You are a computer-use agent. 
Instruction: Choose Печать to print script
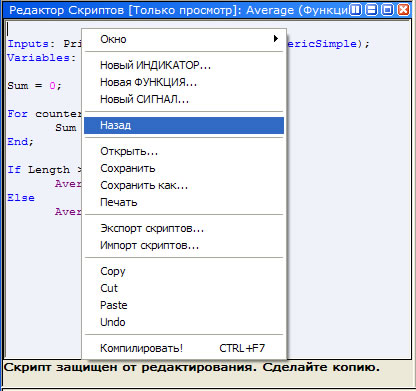click(184, 202)
